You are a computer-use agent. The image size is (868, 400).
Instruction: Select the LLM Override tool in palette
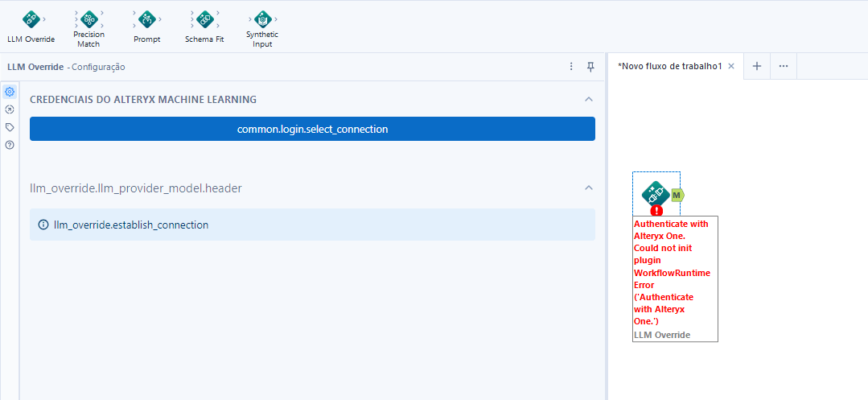(31, 19)
